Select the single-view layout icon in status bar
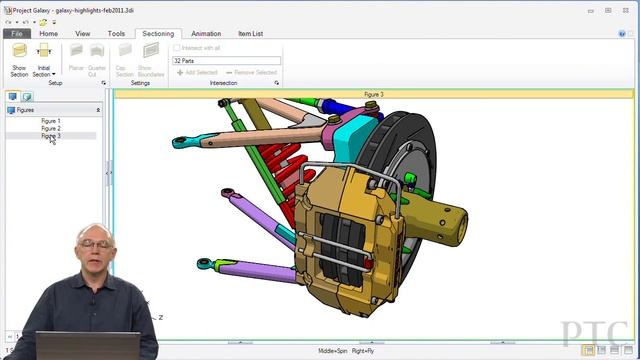The width and height of the screenshot is (640, 360). point(588,350)
